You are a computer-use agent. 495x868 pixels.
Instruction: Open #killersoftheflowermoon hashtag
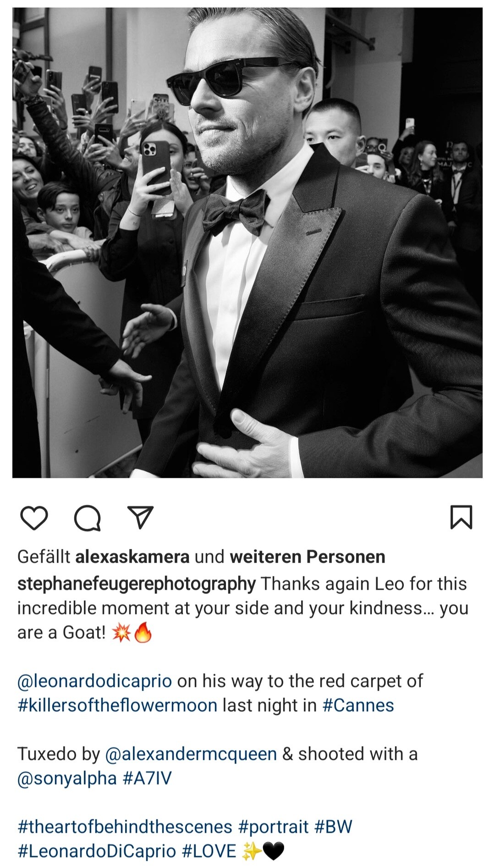pyautogui.click(x=117, y=705)
